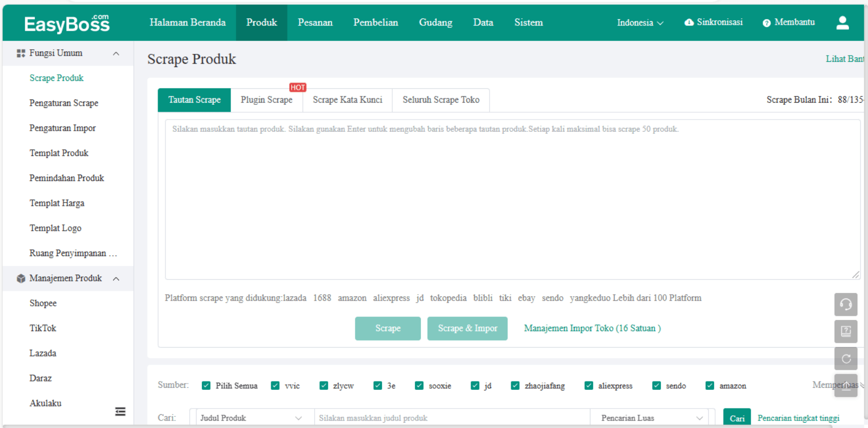The width and height of the screenshot is (868, 428).
Task: Click the Scrape & Impor button
Action: [x=467, y=329]
